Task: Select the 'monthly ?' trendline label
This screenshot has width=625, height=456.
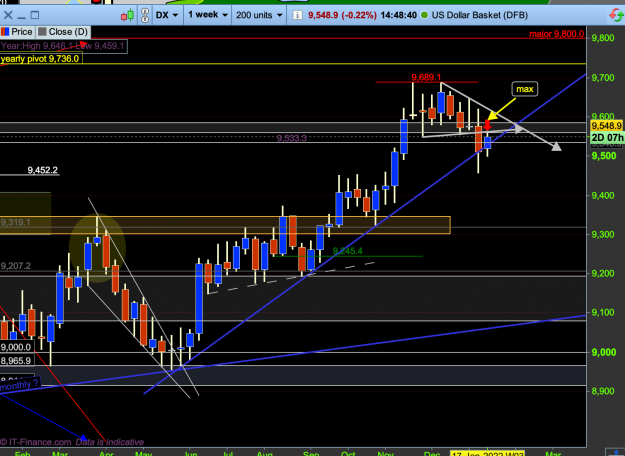Action: tap(20, 385)
